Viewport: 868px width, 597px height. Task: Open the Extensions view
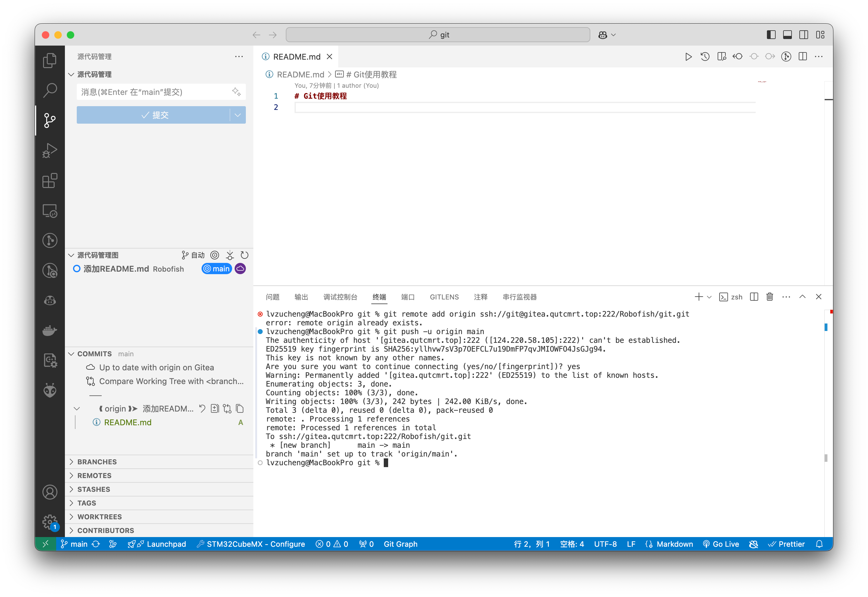[50, 181]
